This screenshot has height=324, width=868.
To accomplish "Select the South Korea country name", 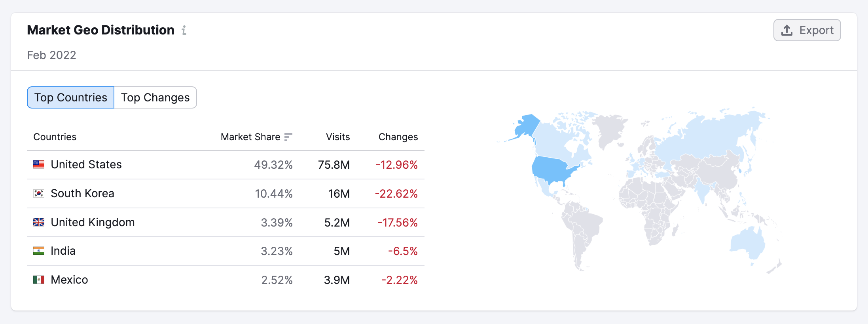I will (82, 193).
